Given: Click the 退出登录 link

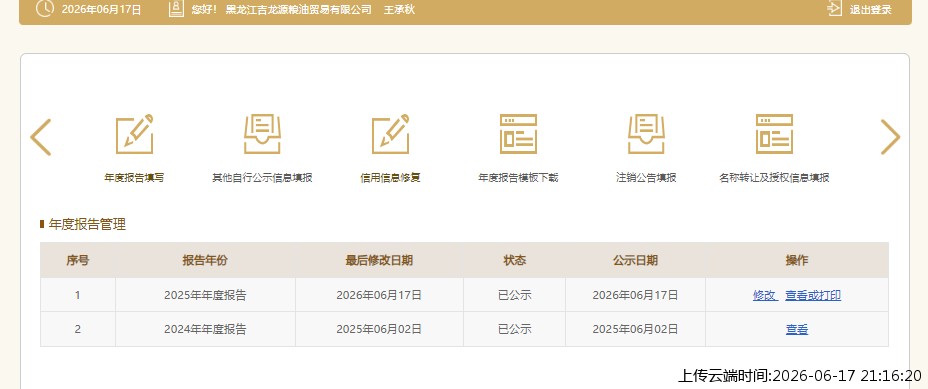Looking at the screenshot, I should pos(871,9).
